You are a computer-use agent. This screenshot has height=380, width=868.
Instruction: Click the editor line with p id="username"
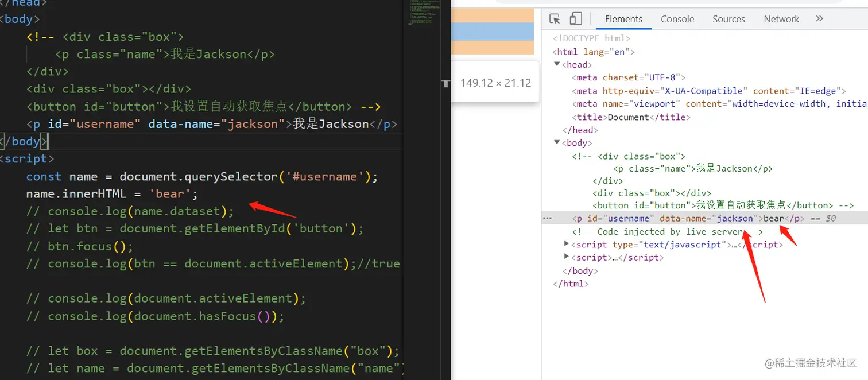[211, 124]
